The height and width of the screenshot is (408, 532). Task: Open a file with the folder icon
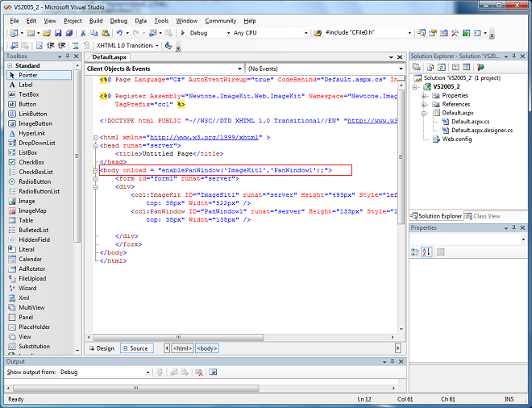pyautogui.click(x=47, y=33)
